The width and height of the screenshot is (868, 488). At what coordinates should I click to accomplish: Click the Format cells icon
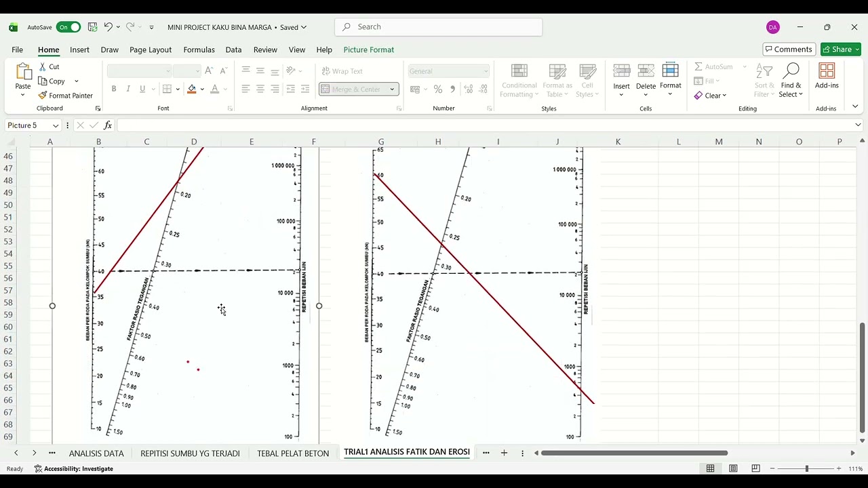click(671, 70)
